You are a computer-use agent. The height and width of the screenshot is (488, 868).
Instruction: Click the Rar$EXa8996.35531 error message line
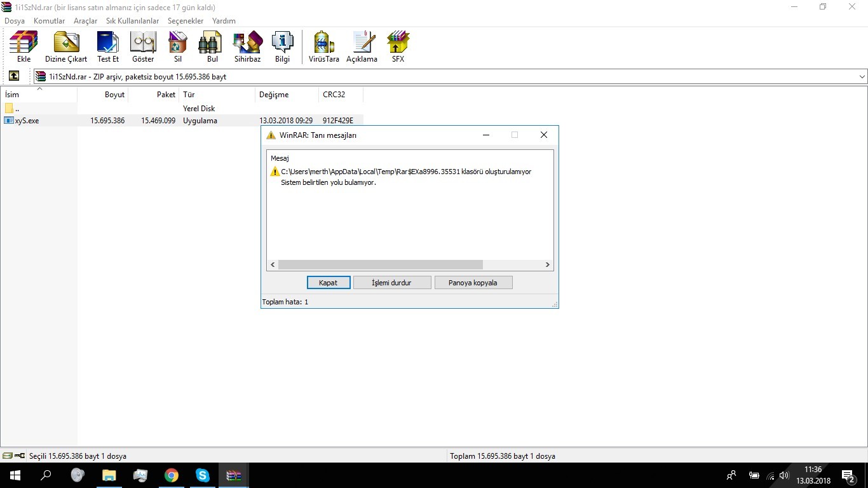[406, 172]
